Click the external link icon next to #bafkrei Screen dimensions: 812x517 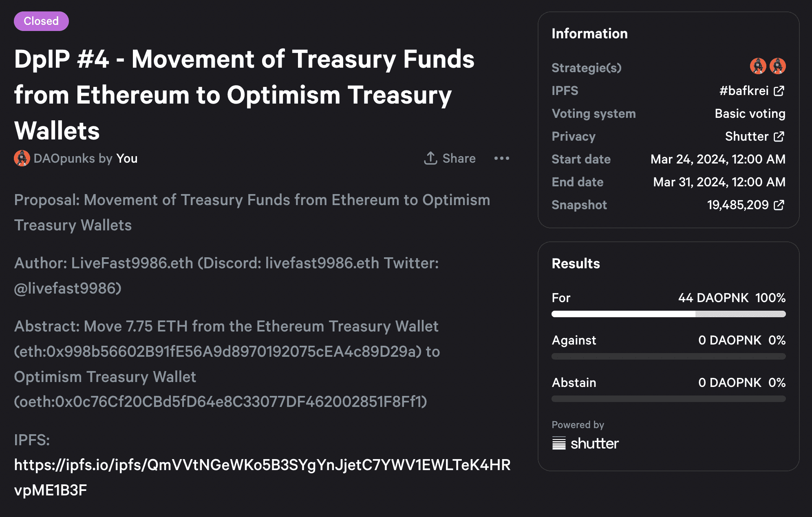[x=779, y=91]
